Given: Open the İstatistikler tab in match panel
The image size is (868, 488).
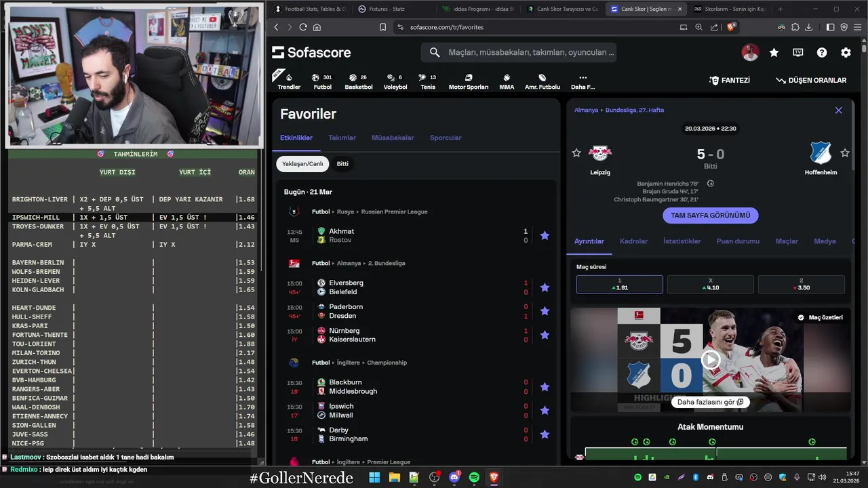Looking at the screenshot, I should tap(682, 241).
